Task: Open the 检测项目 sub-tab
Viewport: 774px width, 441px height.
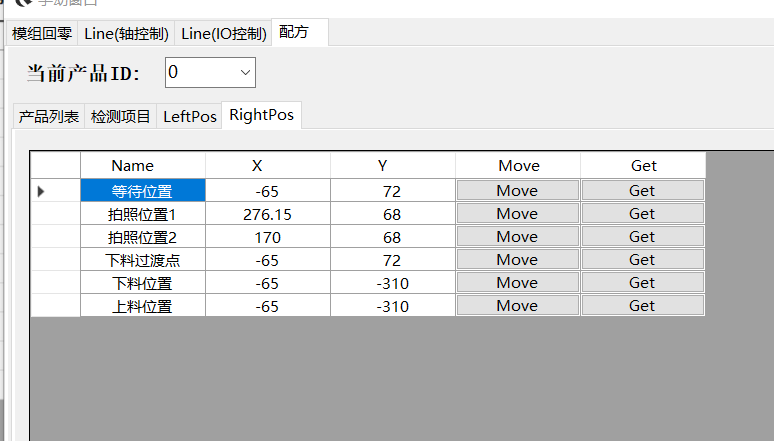Action: coord(121,116)
